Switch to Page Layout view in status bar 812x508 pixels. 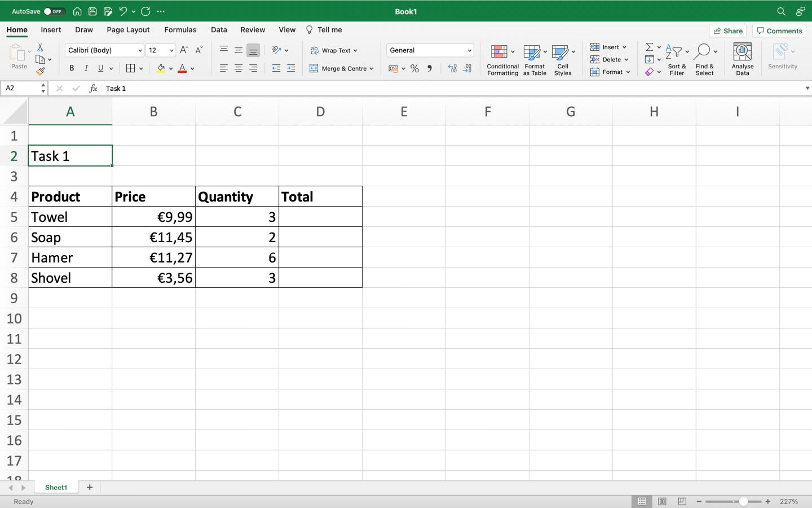(662, 501)
